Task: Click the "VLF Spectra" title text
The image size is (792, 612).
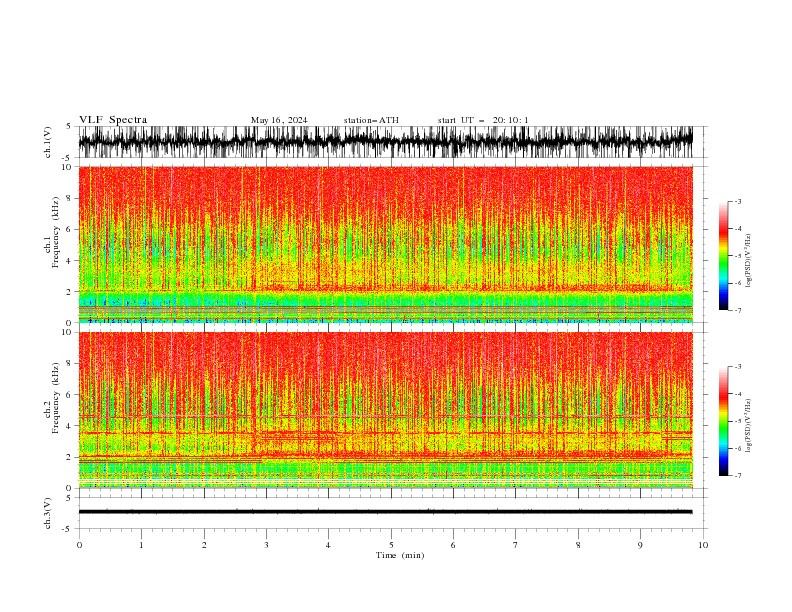Action: pyautogui.click(x=113, y=120)
